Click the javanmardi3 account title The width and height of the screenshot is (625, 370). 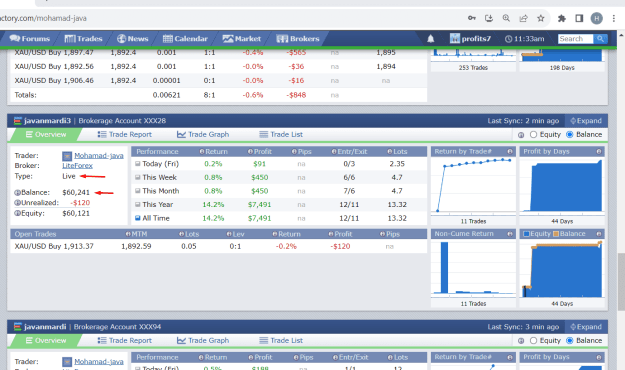[47, 121]
